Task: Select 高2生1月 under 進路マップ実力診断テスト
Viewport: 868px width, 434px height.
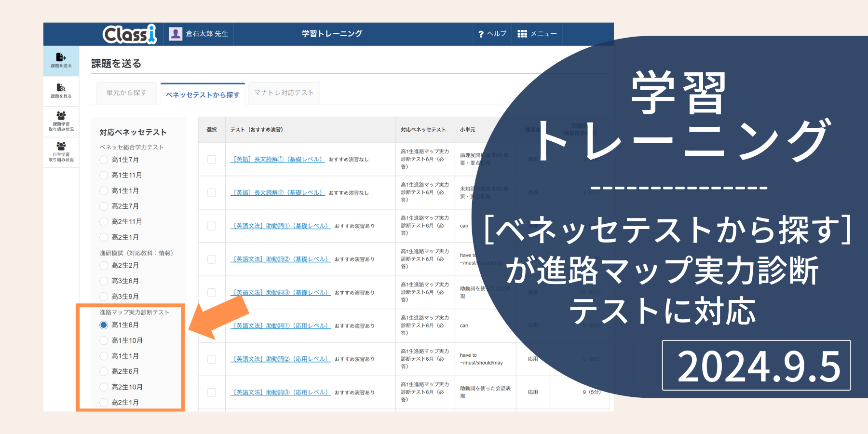Action: pyautogui.click(x=104, y=402)
